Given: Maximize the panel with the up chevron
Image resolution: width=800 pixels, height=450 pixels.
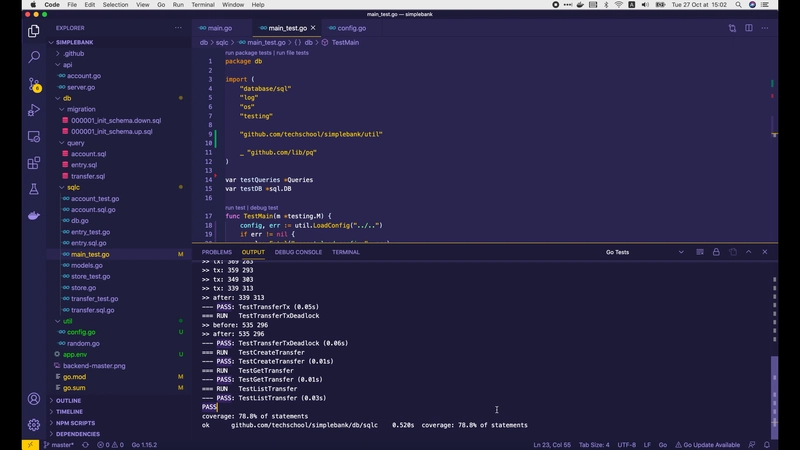Looking at the screenshot, I should pos(749,252).
